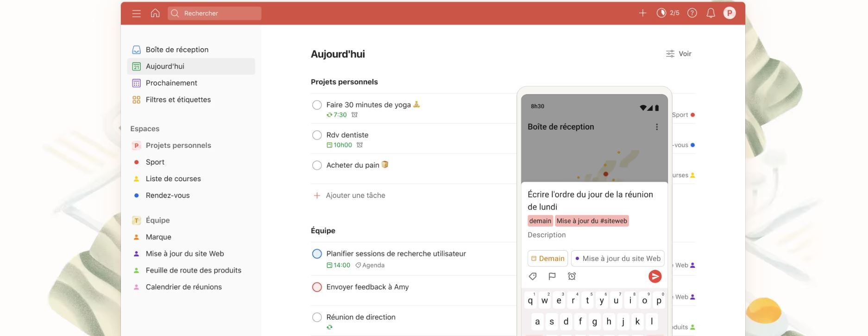Image resolution: width=868 pixels, height=336 pixels.
Task: Open phone three-dot menu beside Boîte de réception
Action: tap(657, 127)
